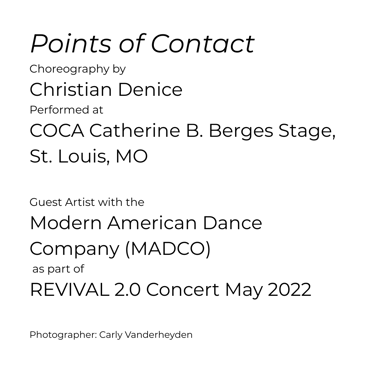Click 'Guest Artist with the' caption
The image size is (375, 375).
pyautogui.click(x=87, y=202)
